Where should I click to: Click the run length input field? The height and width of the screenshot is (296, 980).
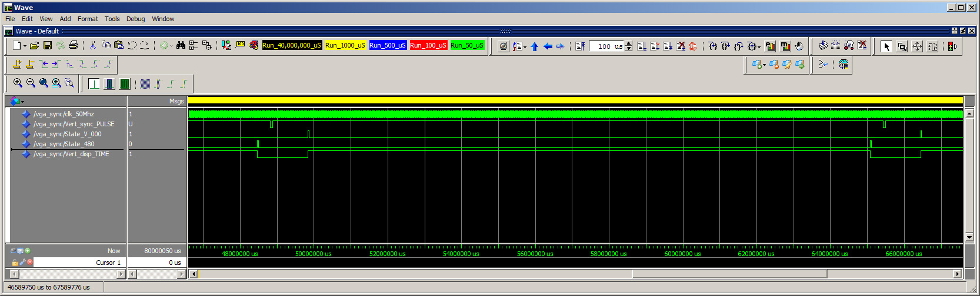[x=606, y=46]
